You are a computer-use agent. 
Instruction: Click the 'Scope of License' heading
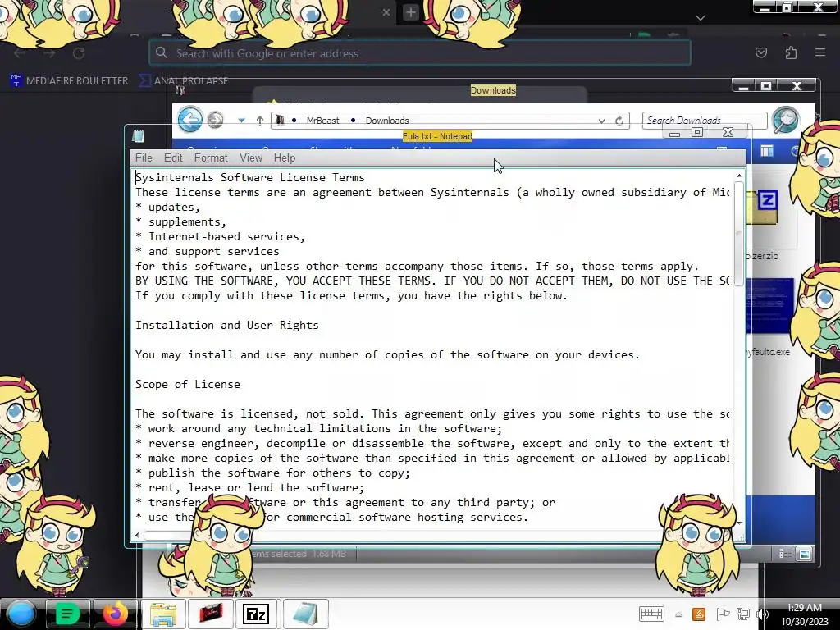188,384
